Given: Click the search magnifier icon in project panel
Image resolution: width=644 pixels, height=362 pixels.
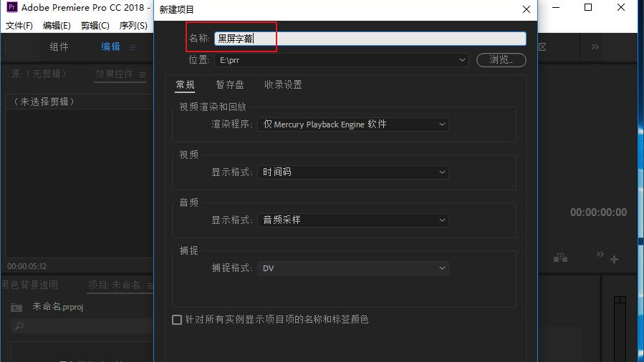Looking at the screenshot, I should (19, 326).
